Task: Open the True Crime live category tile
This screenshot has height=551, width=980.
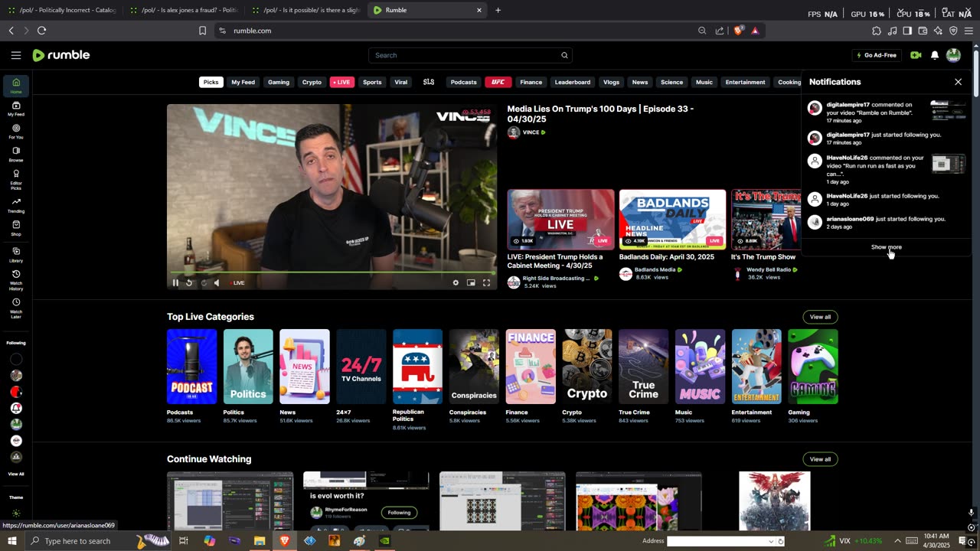Action: coord(643,367)
